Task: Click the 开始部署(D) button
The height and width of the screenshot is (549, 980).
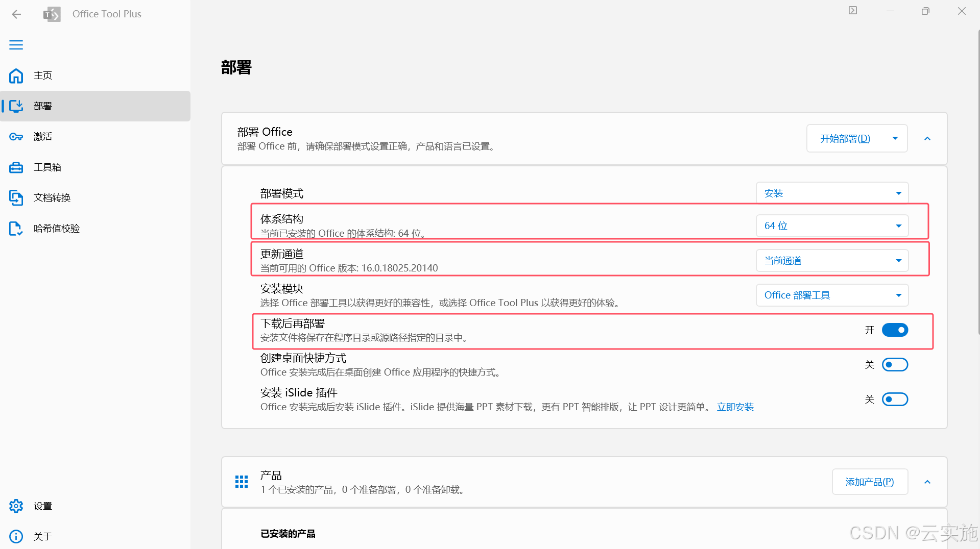Action: pyautogui.click(x=845, y=139)
